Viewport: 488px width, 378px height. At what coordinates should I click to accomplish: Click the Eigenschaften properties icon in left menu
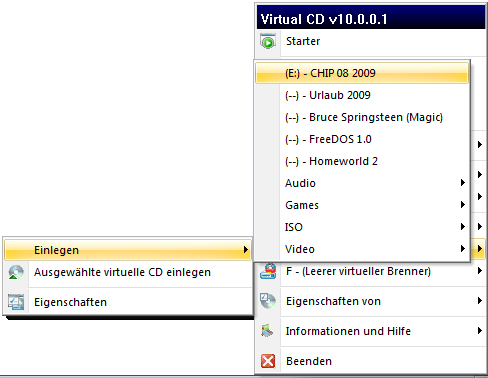pos(16,302)
